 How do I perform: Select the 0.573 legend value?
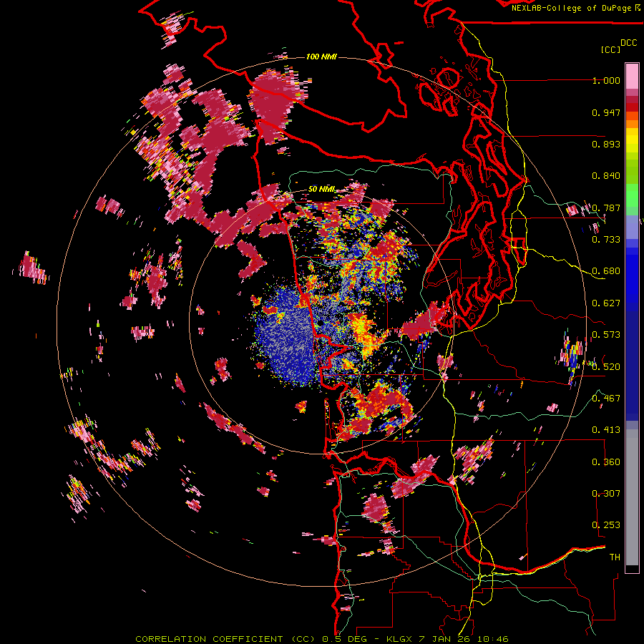click(x=606, y=335)
